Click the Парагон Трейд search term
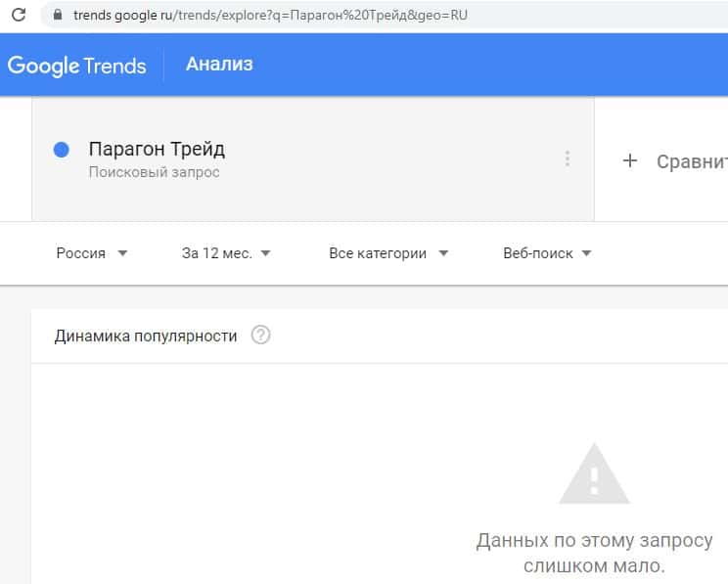The image size is (728, 584). click(157, 150)
